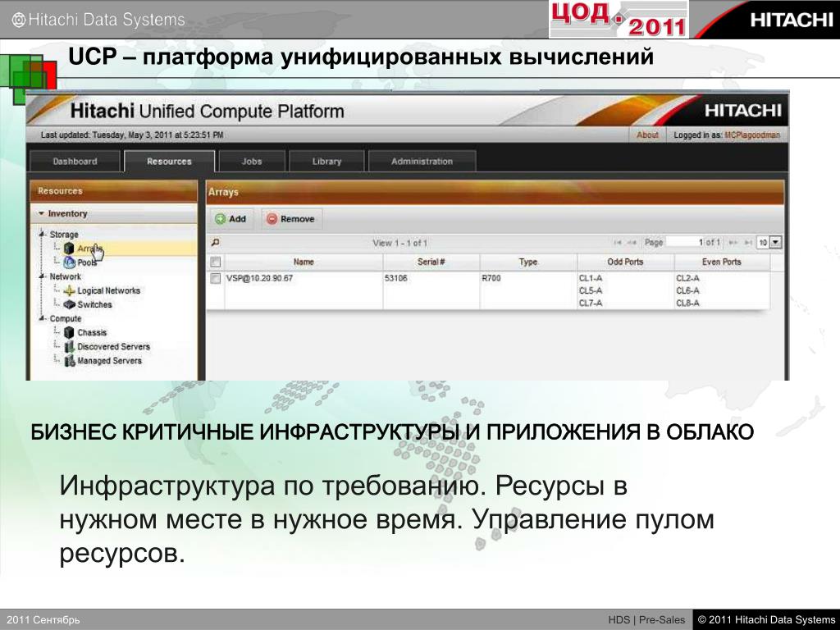Viewport: 840px width, 630px height.
Task: Sort by the Serial # column header
Action: [x=431, y=262]
